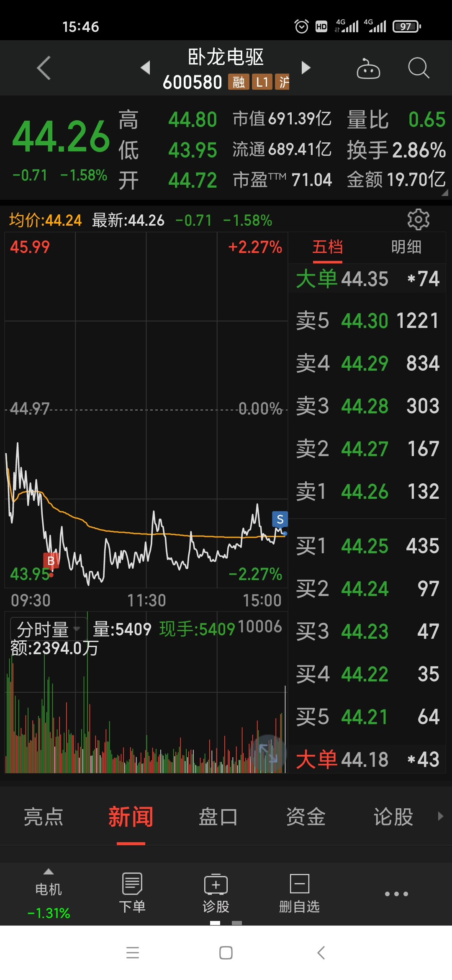
Task: Select the 五档 tab
Action: tap(327, 247)
